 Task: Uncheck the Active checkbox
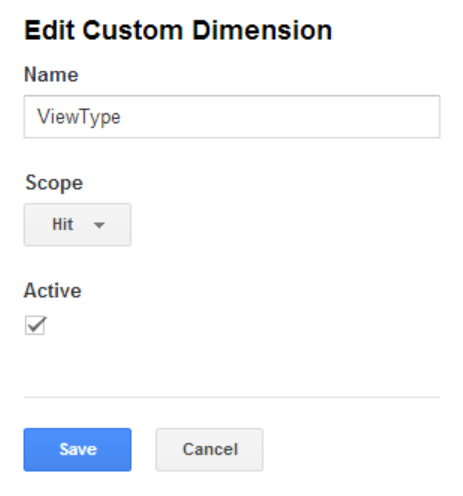click(35, 325)
